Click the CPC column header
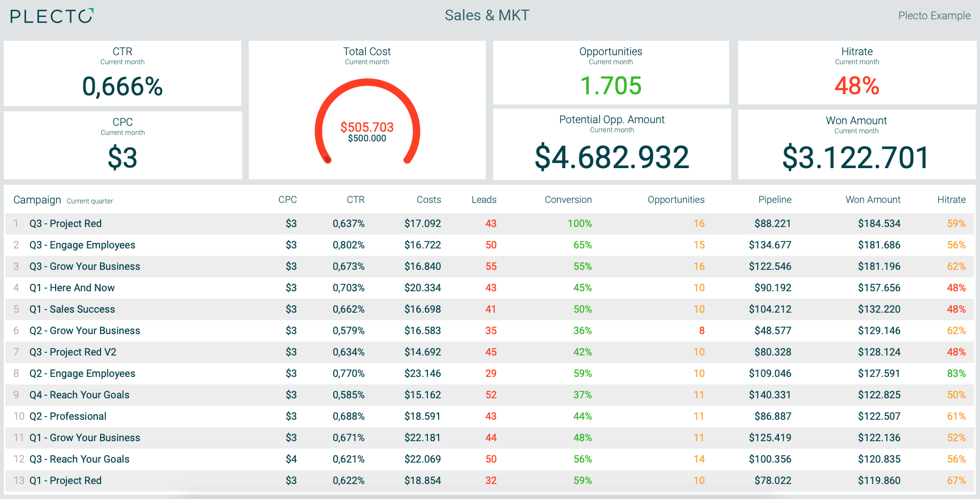The width and height of the screenshot is (980, 499). (287, 200)
